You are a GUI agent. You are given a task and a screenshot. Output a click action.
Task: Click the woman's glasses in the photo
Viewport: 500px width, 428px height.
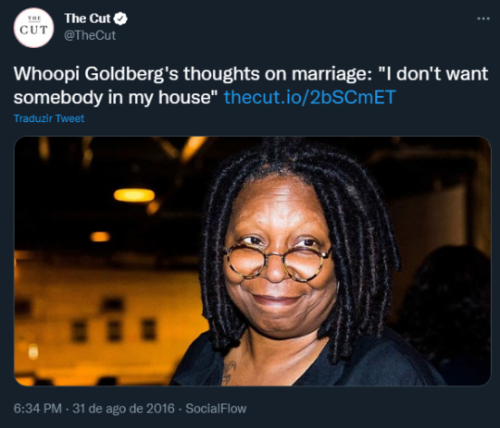pos(277,262)
